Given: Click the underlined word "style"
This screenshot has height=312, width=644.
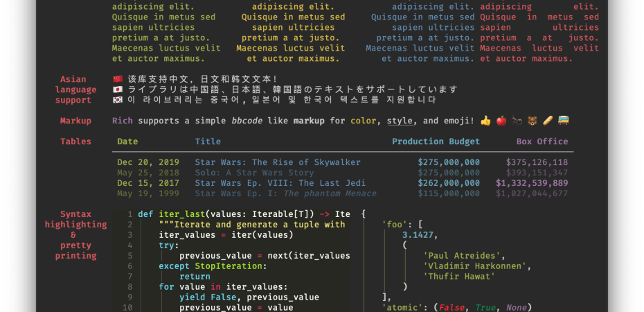Looking at the screenshot, I should 397,121.
